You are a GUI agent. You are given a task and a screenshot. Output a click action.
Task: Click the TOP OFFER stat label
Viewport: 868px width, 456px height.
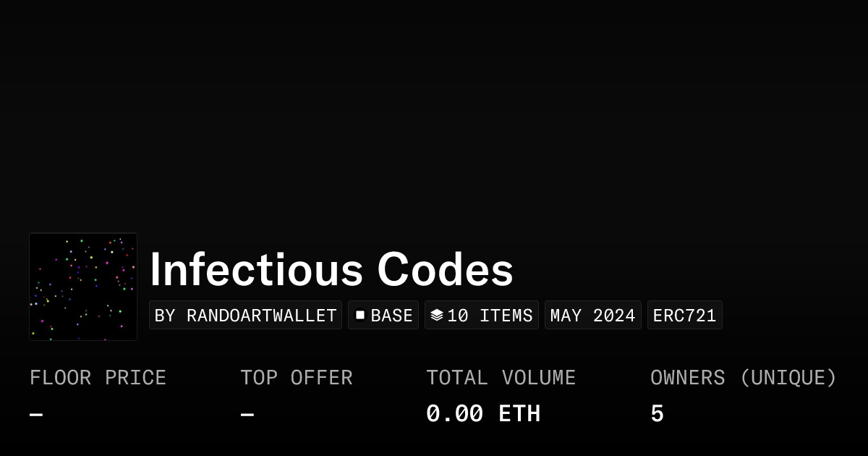point(297,378)
